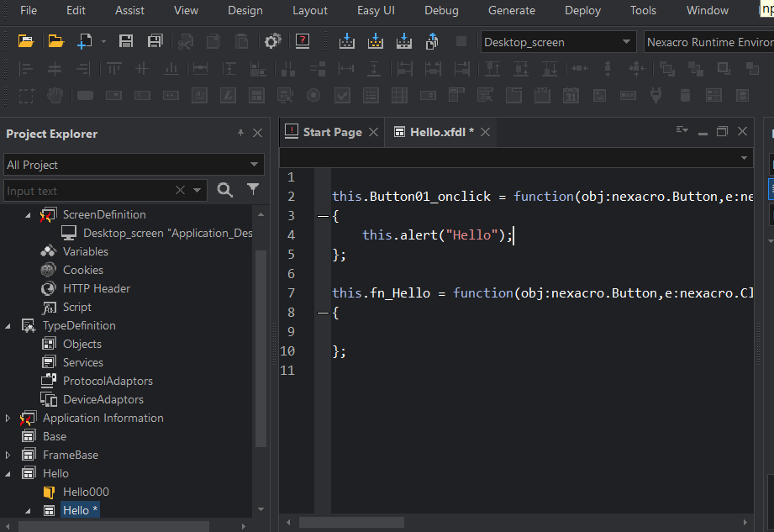Viewport: 774px width, 532px height.
Task: Select Variables in the project tree
Action: (x=86, y=251)
